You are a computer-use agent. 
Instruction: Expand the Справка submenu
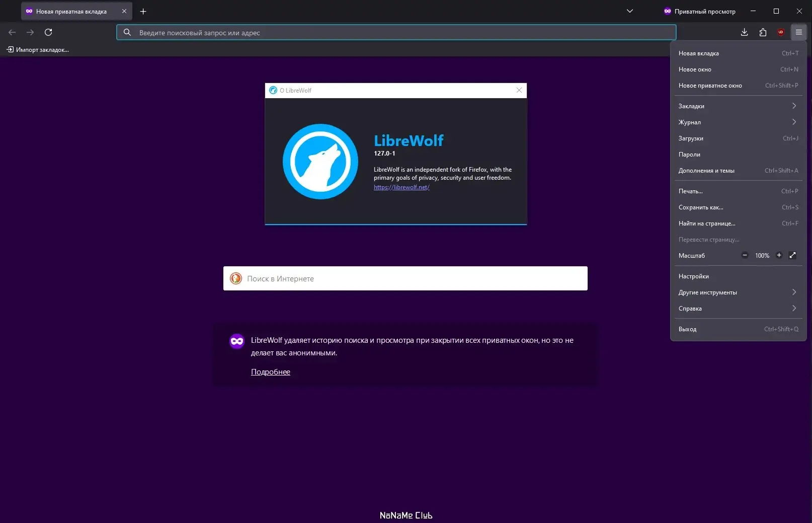tap(739, 309)
